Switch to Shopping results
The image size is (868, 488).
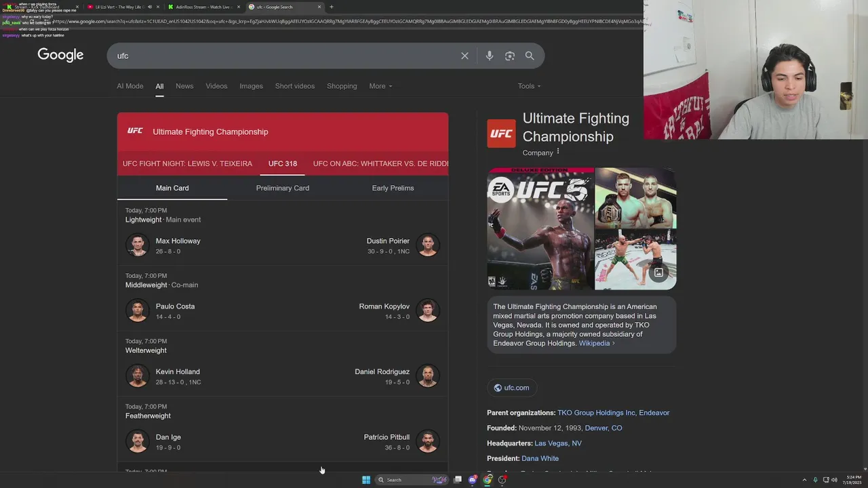tap(342, 86)
